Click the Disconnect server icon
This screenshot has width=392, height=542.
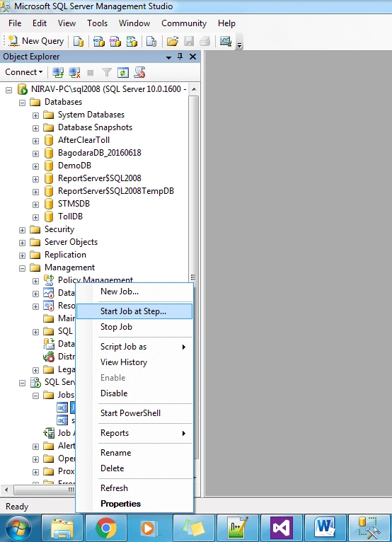pyautogui.click(x=74, y=72)
